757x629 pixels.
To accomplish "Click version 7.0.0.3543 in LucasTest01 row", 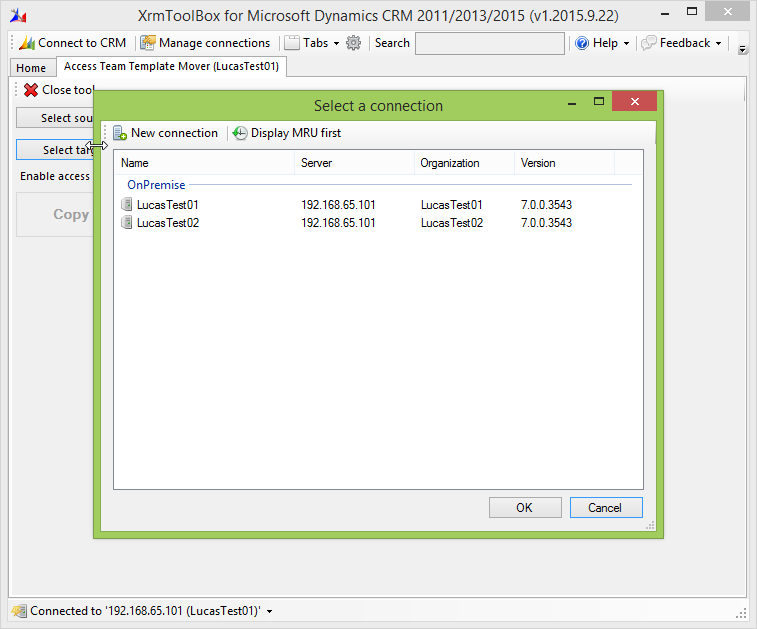I will coord(546,205).
